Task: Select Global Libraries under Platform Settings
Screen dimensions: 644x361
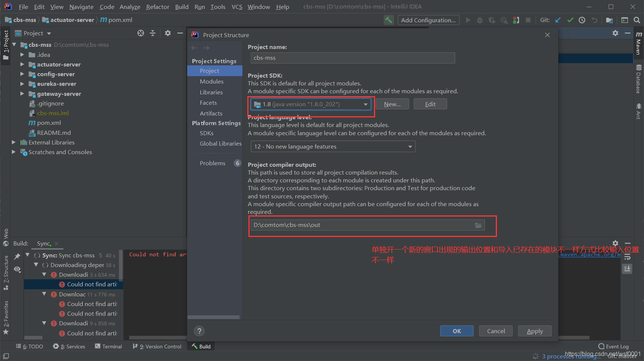Action: [221, 143]
